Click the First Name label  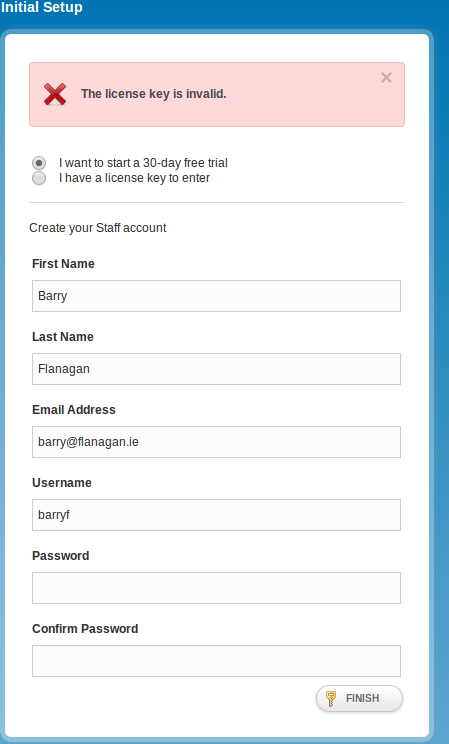coord(63,264)
